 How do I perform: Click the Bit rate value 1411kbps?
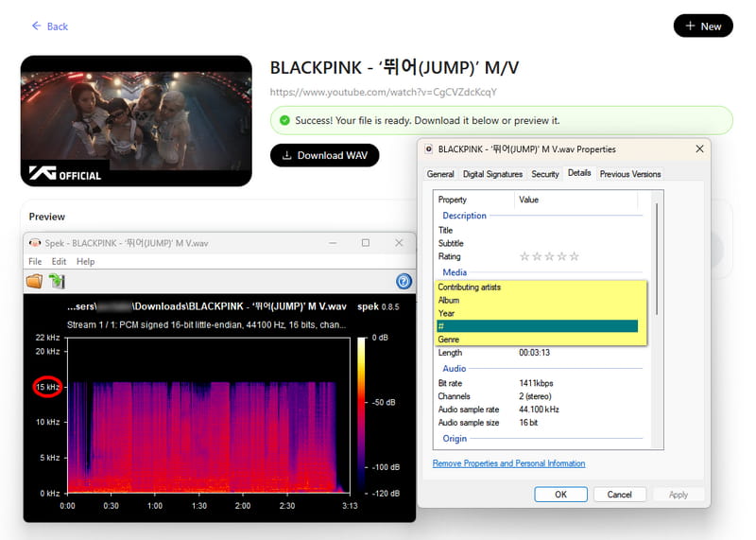pos(536,383)
